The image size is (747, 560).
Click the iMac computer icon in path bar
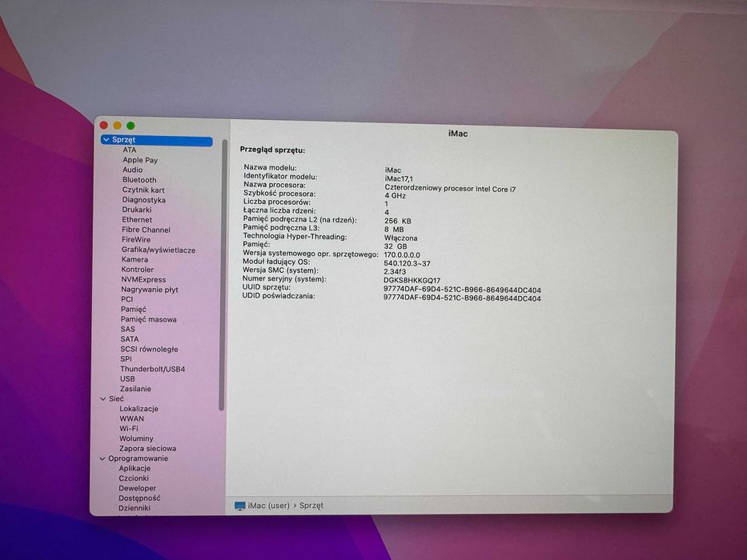coord(240,506)
